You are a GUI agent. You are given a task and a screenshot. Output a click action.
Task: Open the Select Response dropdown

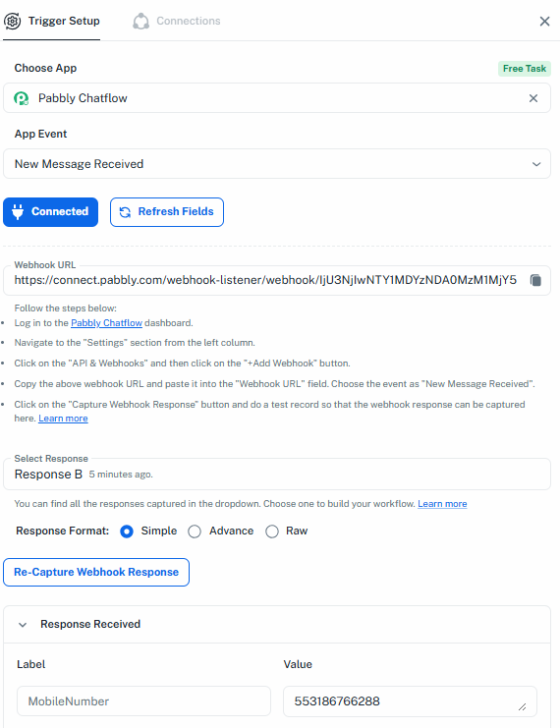coord(277,475)
